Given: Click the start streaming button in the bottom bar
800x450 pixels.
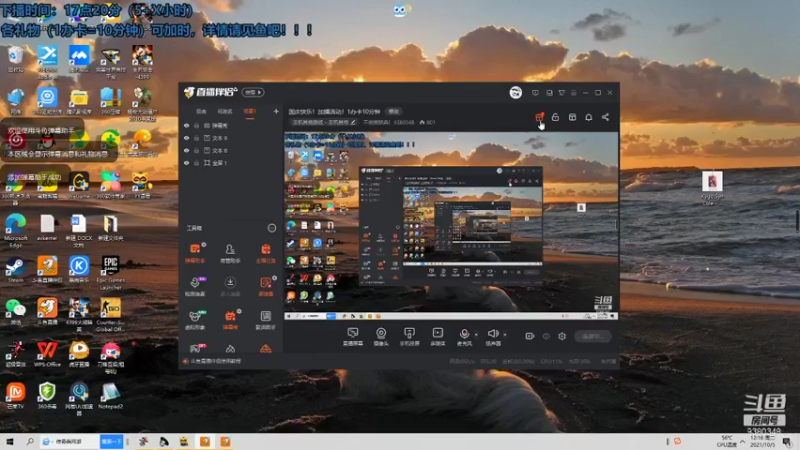Looking at the screenshot, I should pos(592,336).
